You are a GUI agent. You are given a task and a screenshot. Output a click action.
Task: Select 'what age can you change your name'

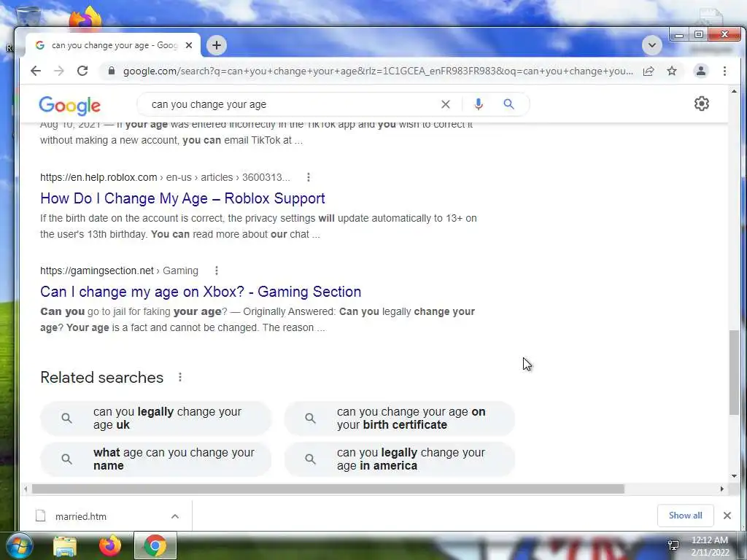click(x=156, y=459)
